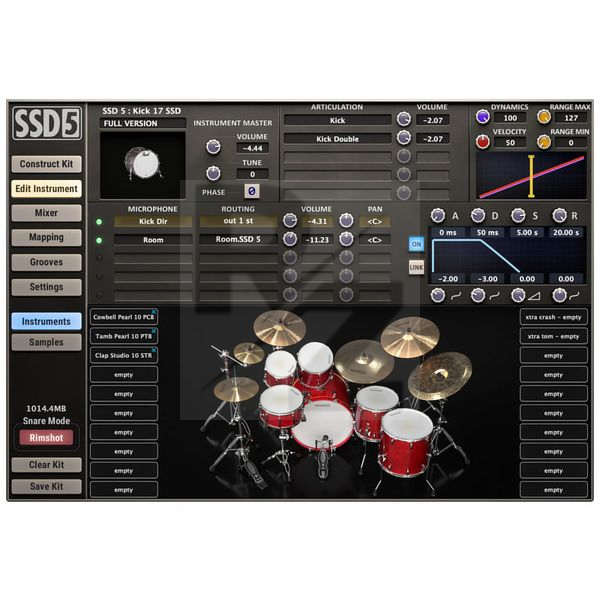This screenshot has width=600, height=600.
Task: Click the Room microphone pan knob
Action: click(x=346, y=239)
